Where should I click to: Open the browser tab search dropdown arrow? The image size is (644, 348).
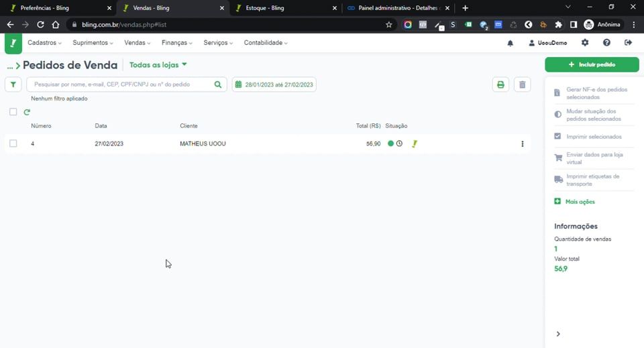[568, 7]
